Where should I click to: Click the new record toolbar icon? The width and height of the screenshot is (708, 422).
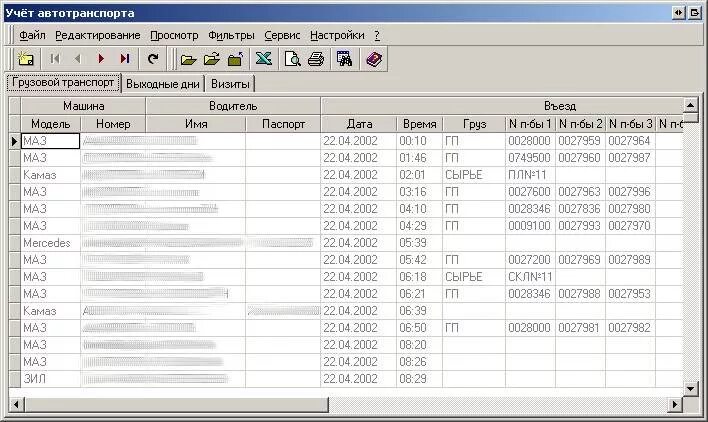(x=26, y=59)
